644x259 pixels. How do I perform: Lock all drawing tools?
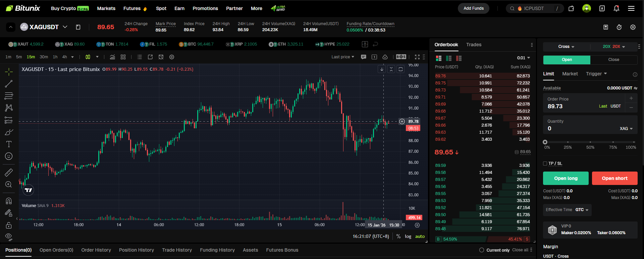pyautogui.click(x=9, y=225)
